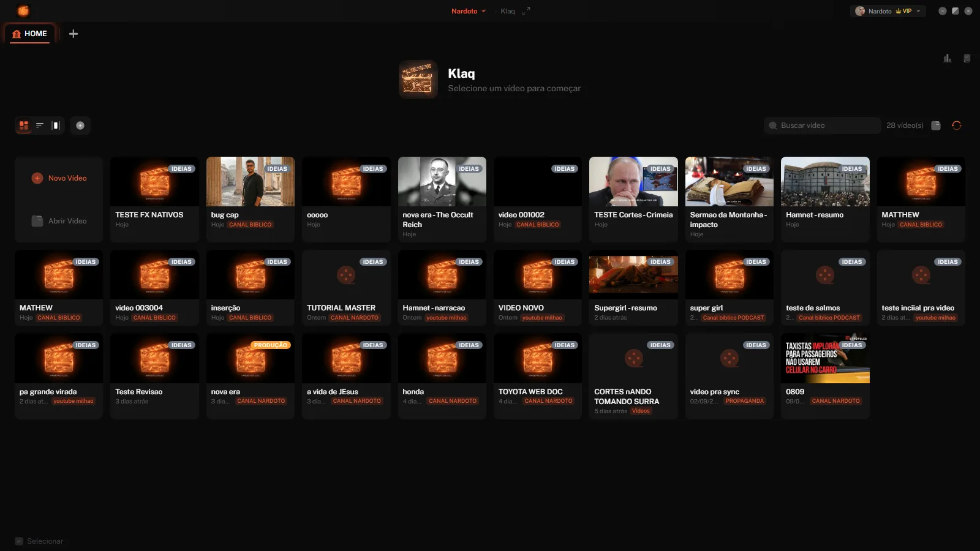This screenshot has height=551, width=980.
Task: Expand the Nardoto VIP account menu
Action: [x=888, y=11]
